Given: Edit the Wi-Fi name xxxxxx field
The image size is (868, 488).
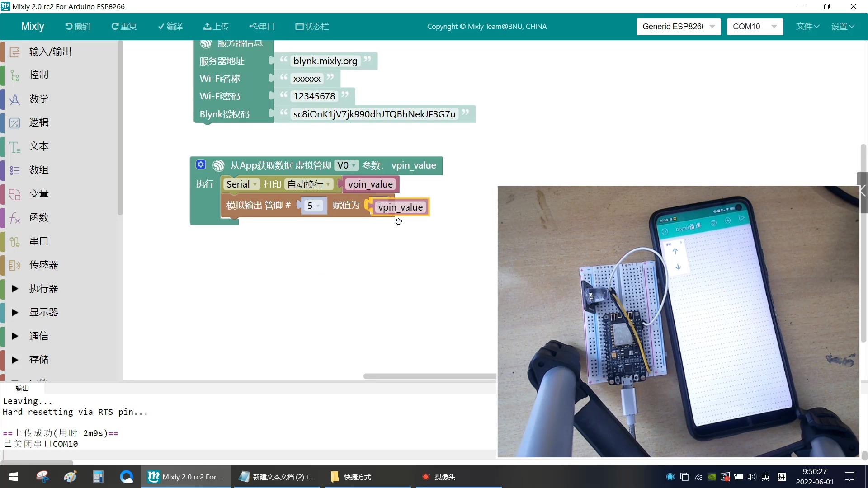Looking at the screenshot, I should [307, 79].
